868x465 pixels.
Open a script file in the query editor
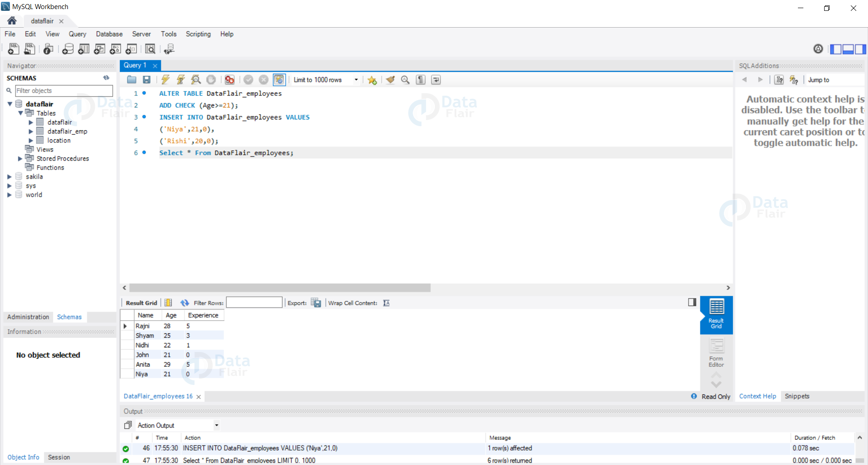[132, 80]
